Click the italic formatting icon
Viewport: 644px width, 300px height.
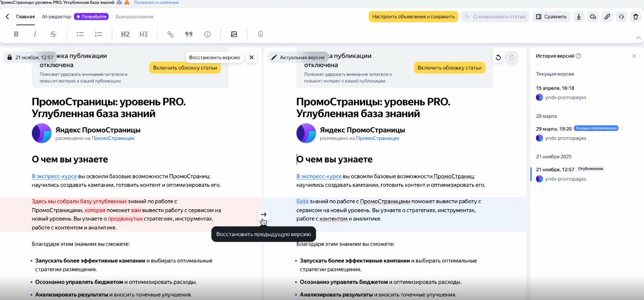pyautogui.click(x=35, y=34)
